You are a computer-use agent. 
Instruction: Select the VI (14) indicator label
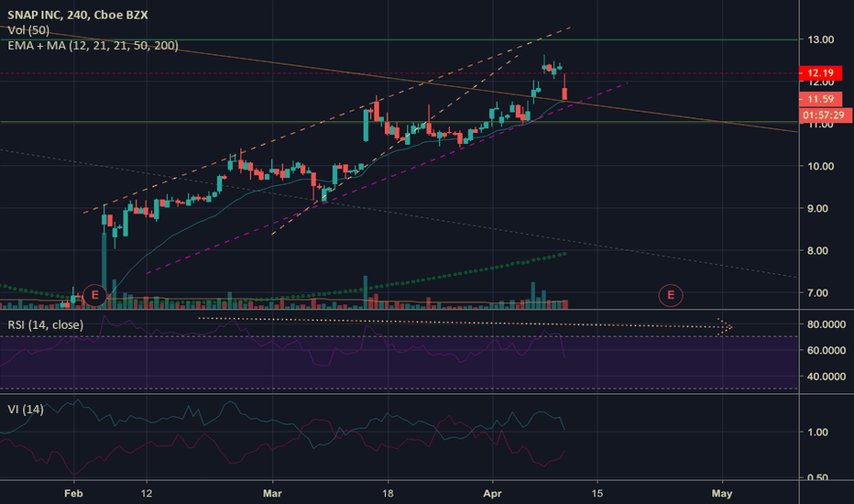point(26,409)
